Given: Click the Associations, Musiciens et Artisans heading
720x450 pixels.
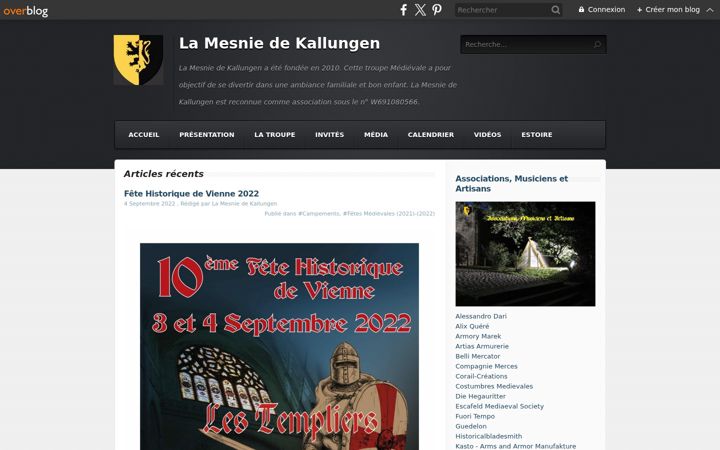Looking at the screenshot, I should (x=512, y=184).
